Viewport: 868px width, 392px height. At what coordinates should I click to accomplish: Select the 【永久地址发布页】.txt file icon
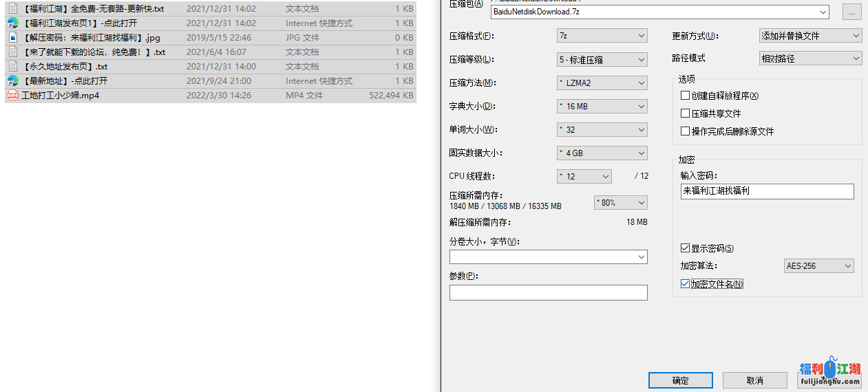pos(12,67)
